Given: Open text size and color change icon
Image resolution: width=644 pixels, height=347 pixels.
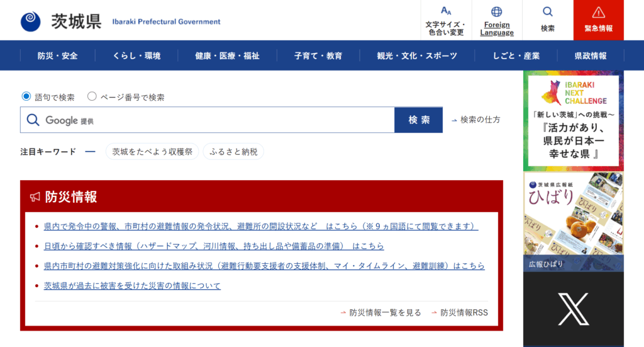Looking at the screenshot, I should [x=446, y=11].
